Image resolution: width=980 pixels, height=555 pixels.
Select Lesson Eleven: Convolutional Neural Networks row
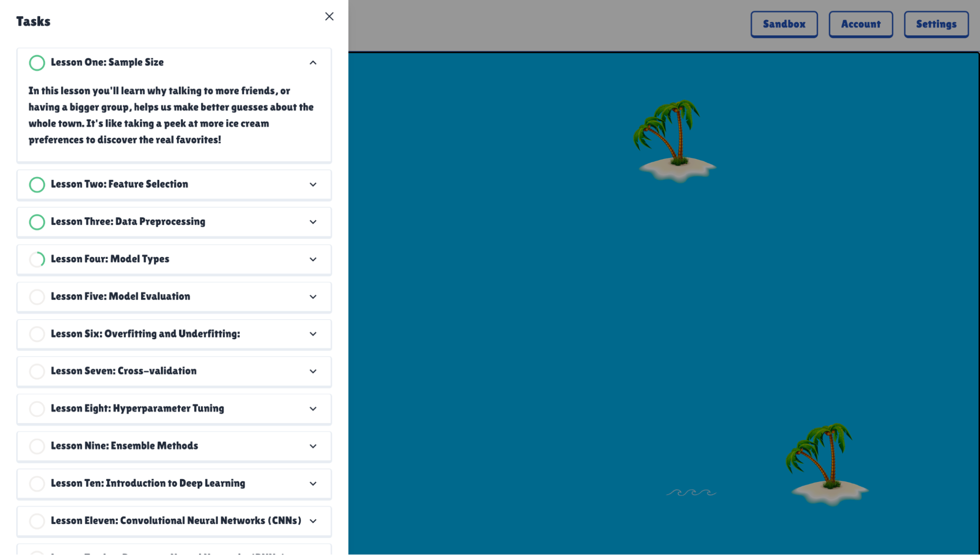tap(176, 521)
